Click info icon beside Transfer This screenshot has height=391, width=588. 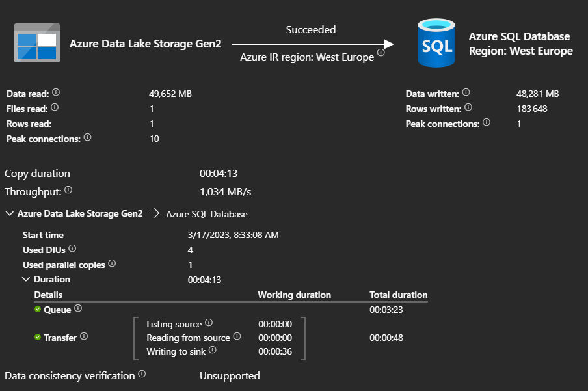point(84,336)
